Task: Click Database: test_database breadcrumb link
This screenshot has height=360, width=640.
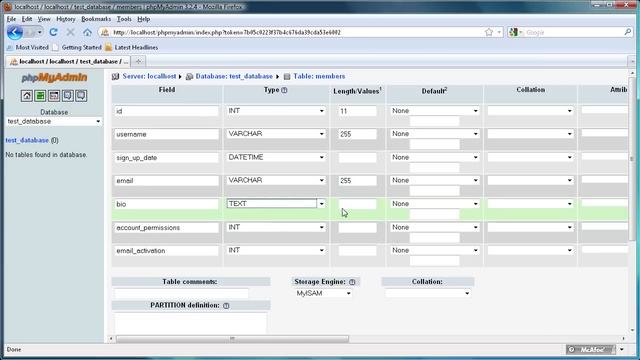Action: pos(234,77)
